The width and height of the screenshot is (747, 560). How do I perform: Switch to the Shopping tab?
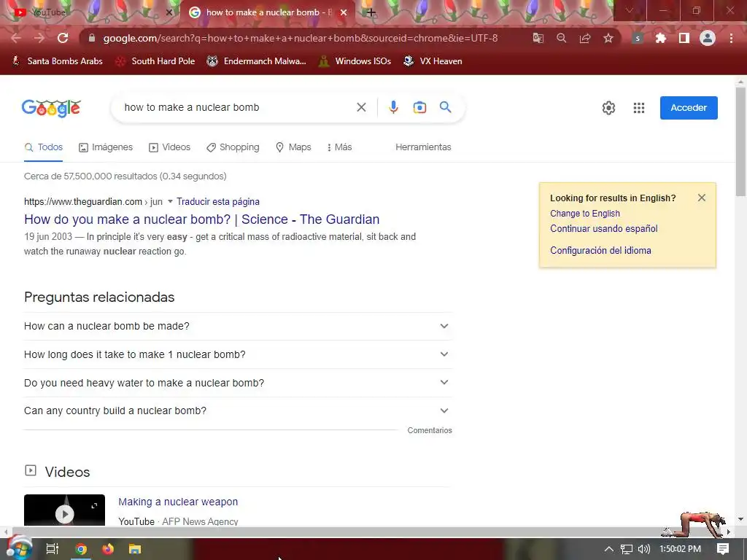click(x=233, y=147)
